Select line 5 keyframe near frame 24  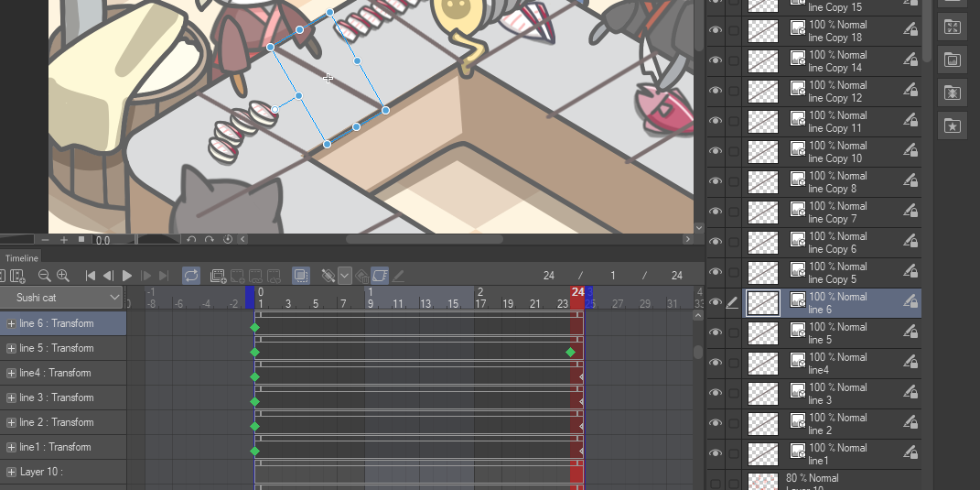pos(570,353)
